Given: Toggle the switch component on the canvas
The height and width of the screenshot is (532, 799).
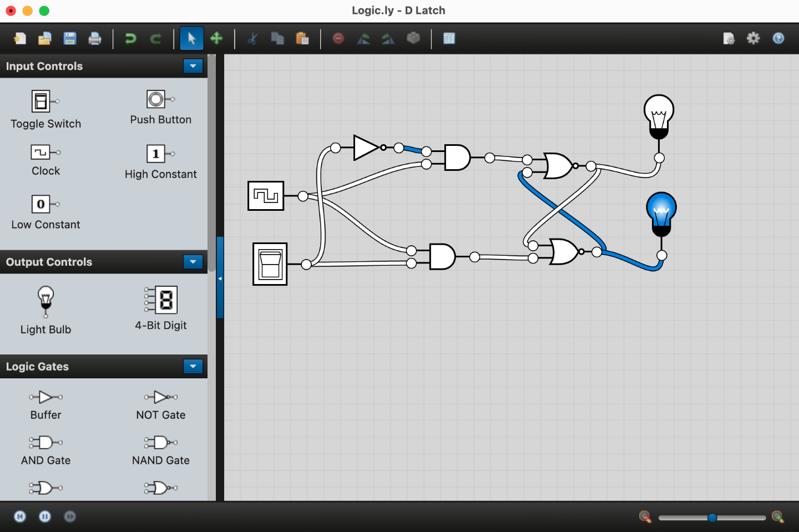Looking at the screenshot, I should click(270, 264).
